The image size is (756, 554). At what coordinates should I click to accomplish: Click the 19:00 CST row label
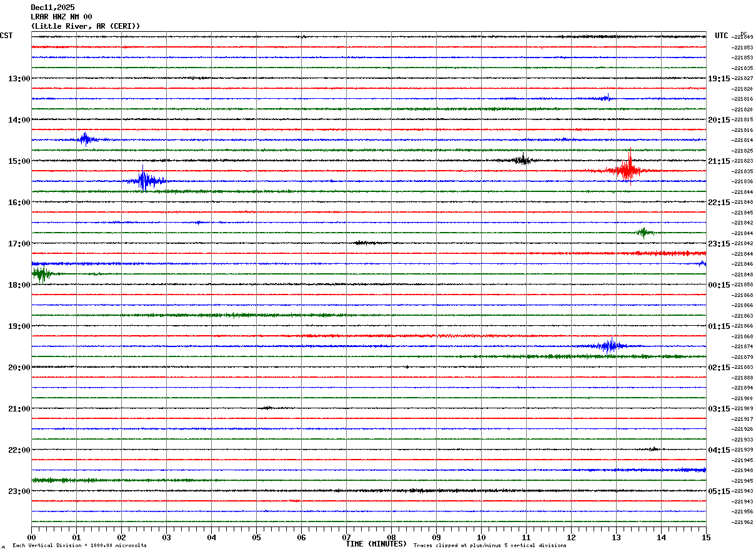pos(19,326)
